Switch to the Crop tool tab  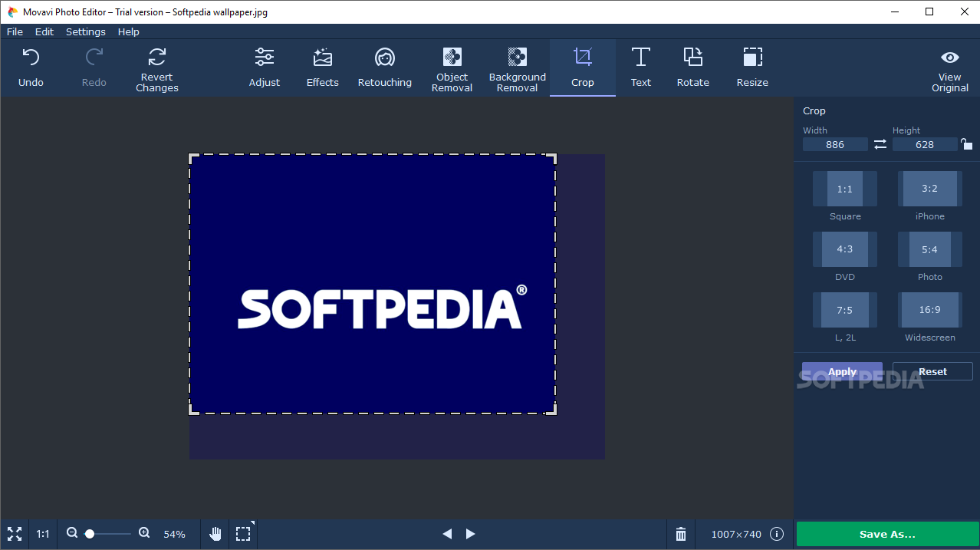[x=583, y=68]
